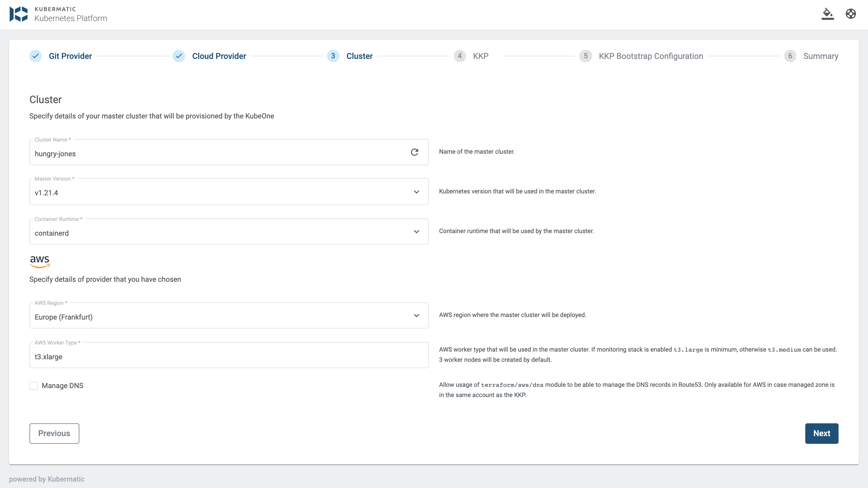Open the v1.21.4 version selector
This screenshot has width=868, height=488.
(x=229, y=192)
